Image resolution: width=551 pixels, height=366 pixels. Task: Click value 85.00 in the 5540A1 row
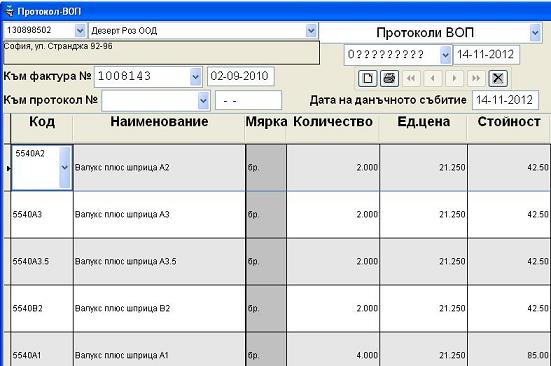point(509,350)
